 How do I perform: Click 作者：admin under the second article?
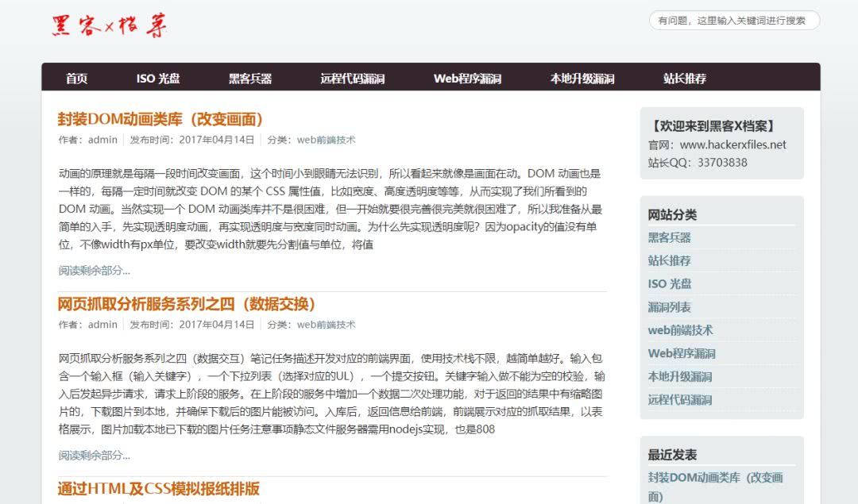pos(88,325)
